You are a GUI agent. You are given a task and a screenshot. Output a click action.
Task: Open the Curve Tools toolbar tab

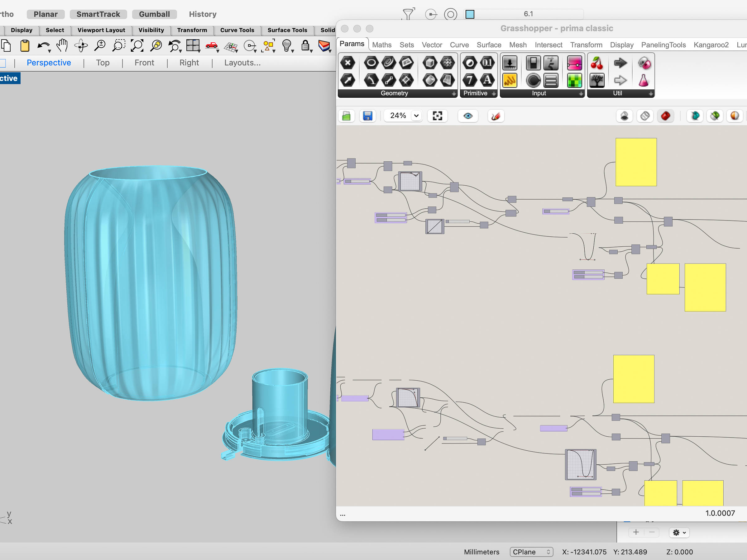237,30
